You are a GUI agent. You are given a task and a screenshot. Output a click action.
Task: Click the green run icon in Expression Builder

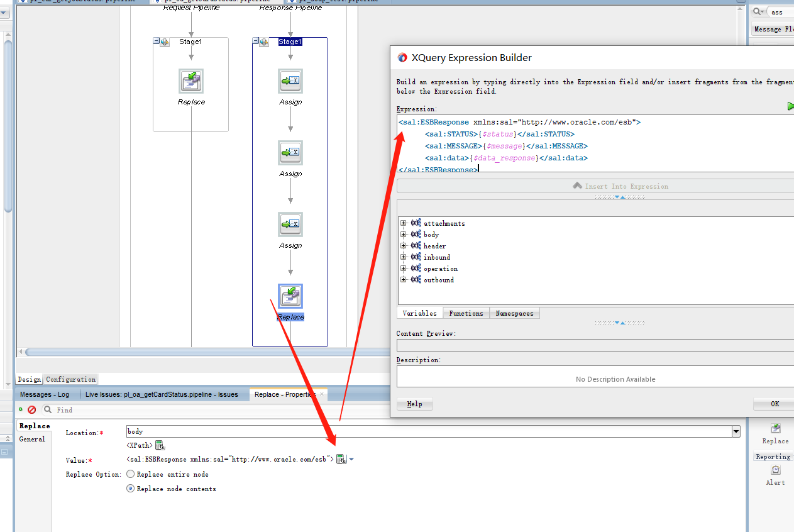coord(790,106)
